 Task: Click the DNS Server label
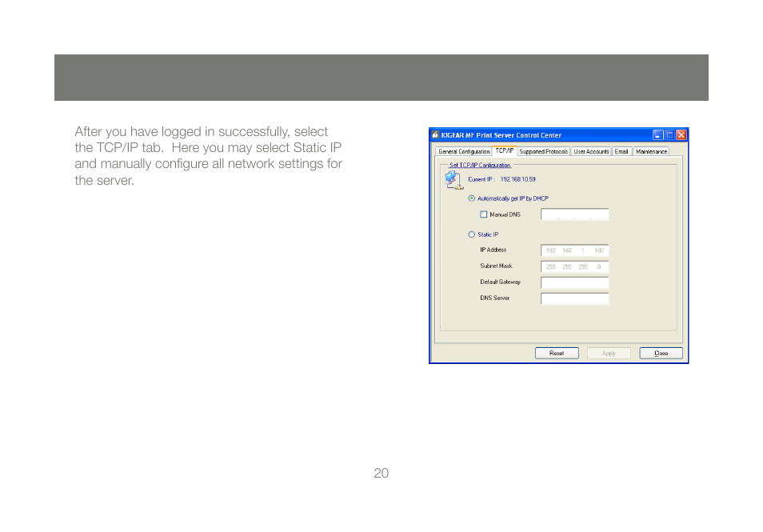[494, 298]
